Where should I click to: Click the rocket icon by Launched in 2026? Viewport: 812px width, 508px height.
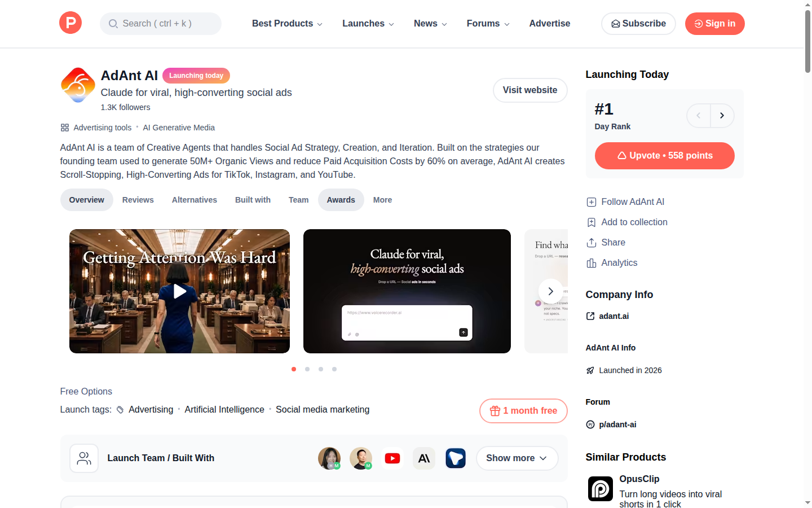click(590, 370)
